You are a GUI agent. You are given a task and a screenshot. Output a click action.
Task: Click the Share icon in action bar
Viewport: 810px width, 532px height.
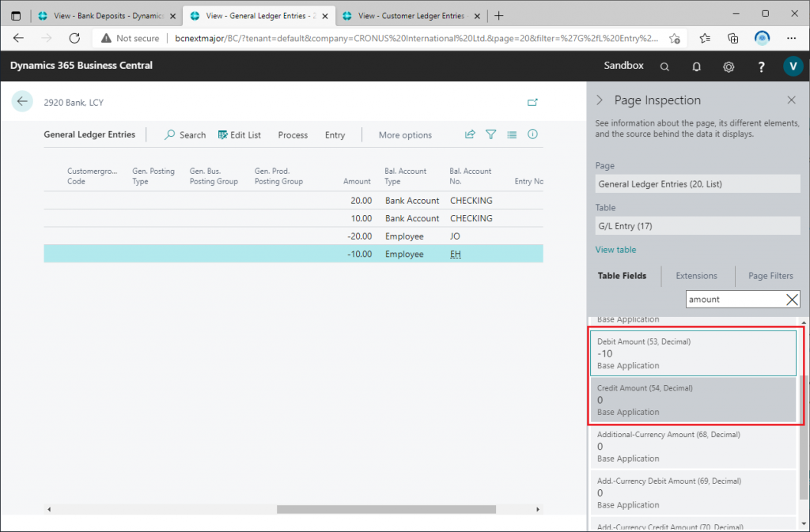(470, 134)
